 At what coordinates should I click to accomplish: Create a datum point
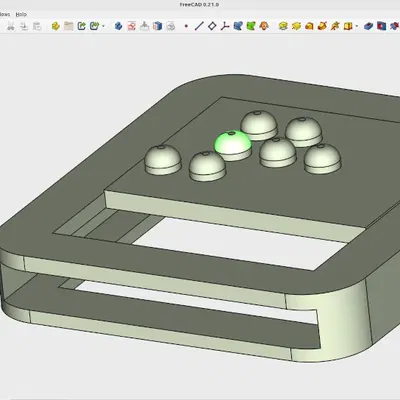(x=186, y=26)
